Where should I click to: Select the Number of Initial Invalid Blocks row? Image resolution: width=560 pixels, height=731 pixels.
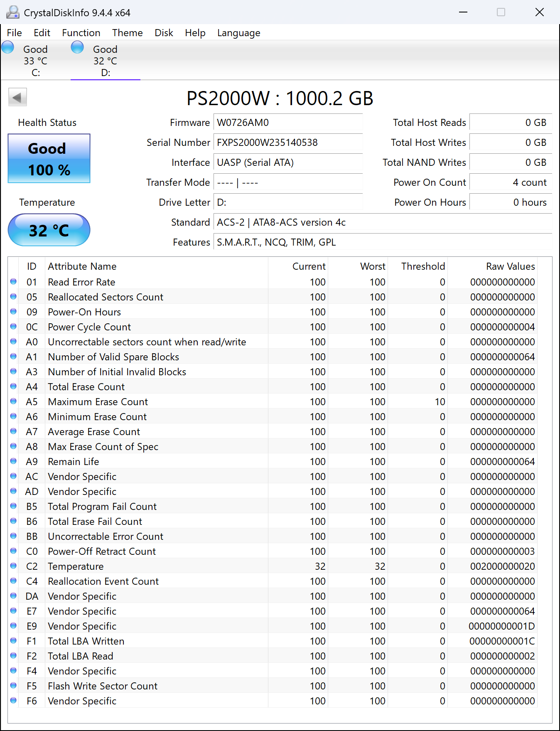pyautogui.click(x=273, y=372)
